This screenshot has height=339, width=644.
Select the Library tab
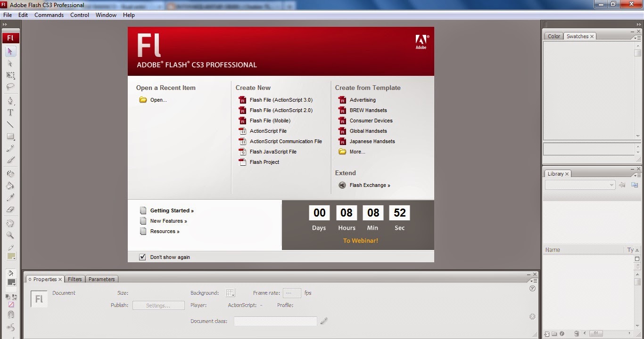(x=558, y=174)
